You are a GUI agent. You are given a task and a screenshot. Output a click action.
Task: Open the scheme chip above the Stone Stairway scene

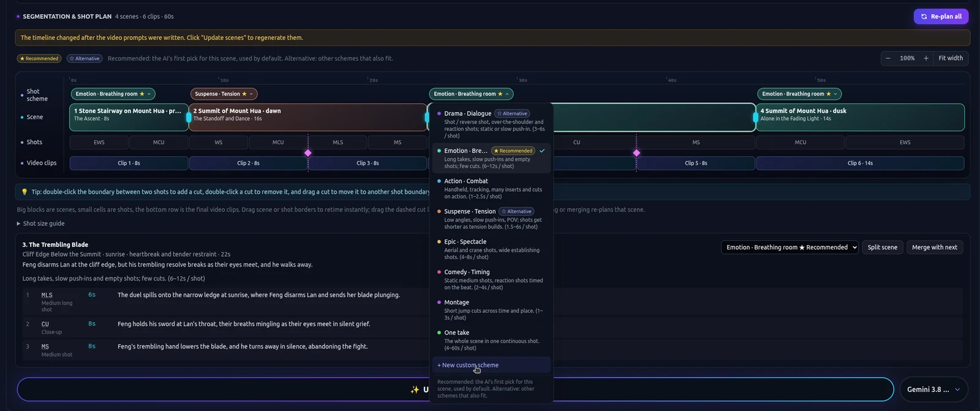coord(113,94)
